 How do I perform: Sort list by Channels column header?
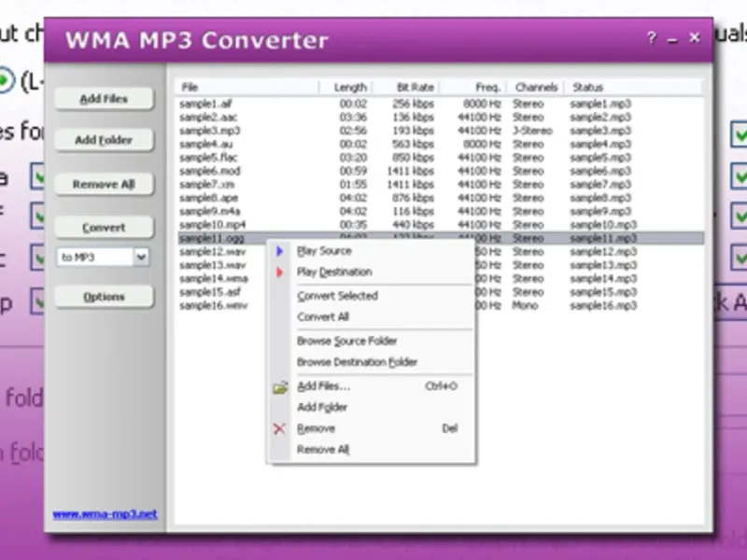536,87
